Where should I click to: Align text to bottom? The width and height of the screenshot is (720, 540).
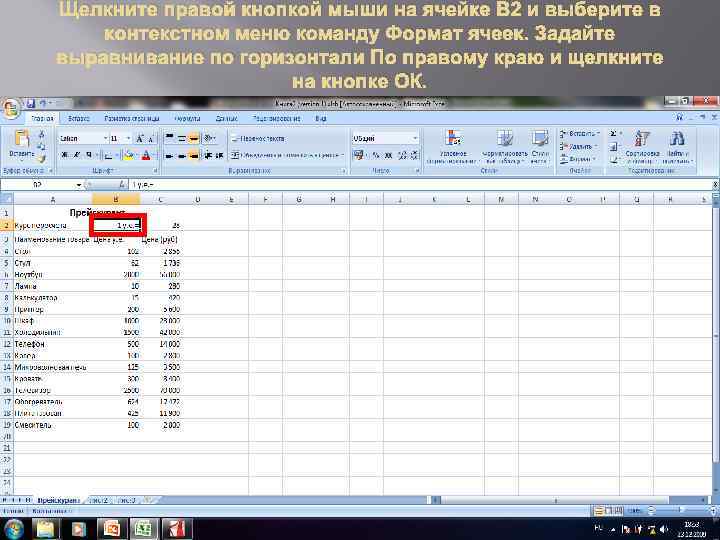click(x=194, y=138)
